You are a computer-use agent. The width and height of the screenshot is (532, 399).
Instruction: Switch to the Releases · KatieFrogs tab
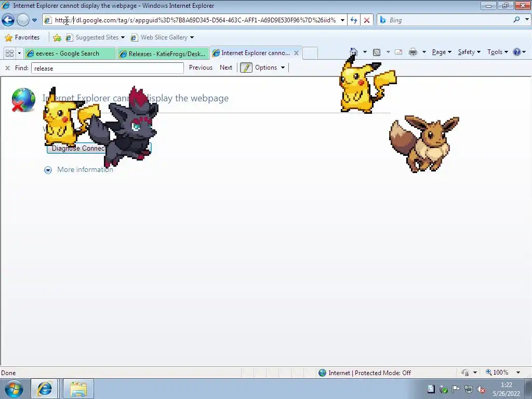[163, 54]
